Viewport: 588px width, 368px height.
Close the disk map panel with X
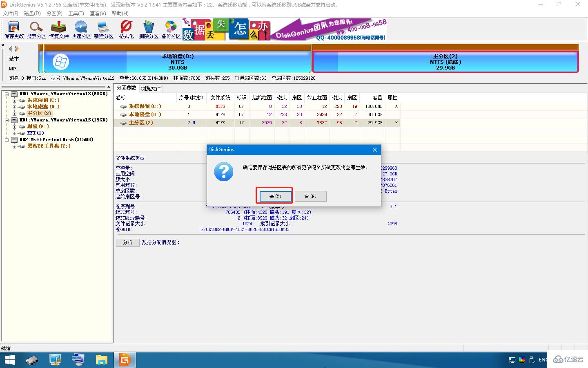click(3, 45)
